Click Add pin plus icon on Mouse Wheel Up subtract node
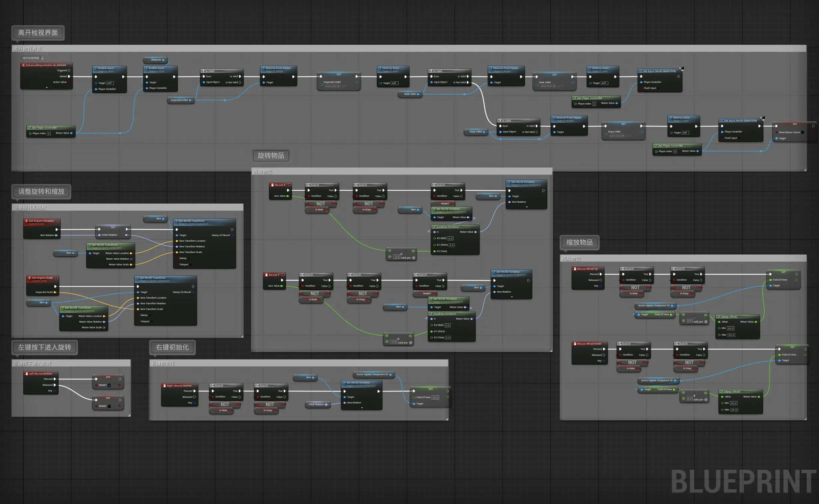The width and height of the screenshot is (819, 504). [x=706, y=322]
